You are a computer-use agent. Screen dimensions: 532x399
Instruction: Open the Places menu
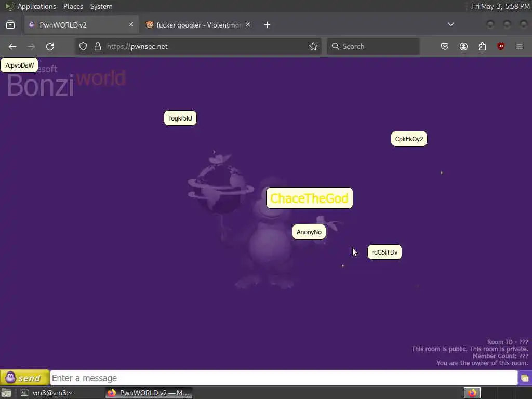[x=73, y=6]
